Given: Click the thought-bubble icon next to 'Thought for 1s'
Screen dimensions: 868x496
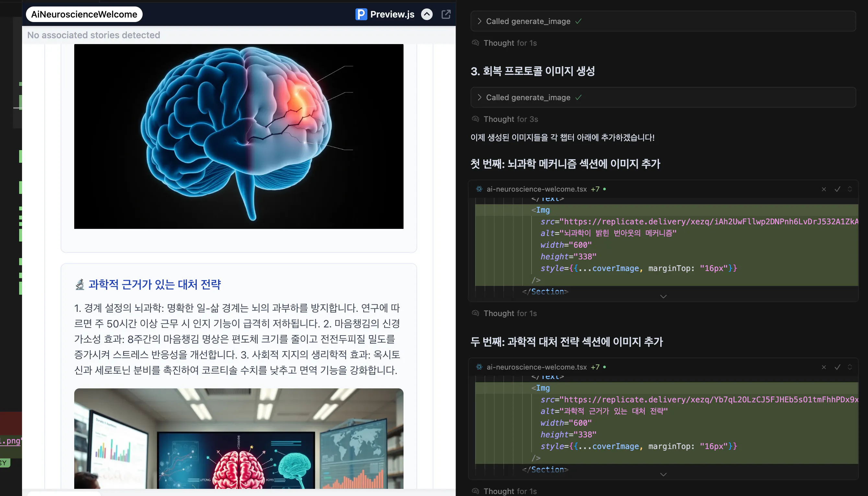Looking at the screenshot, I should tap(475, 42).
